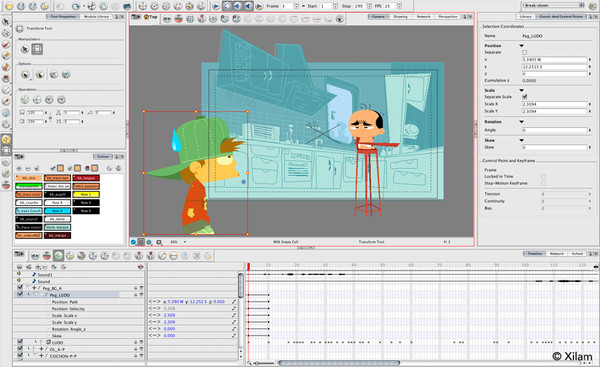This screenshot has width=600, height=367.
Task: Click the blue circle icon at Camera view bottom-left
Action: click(134, 242)
